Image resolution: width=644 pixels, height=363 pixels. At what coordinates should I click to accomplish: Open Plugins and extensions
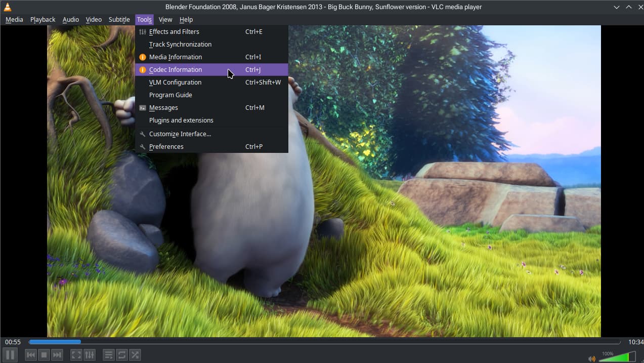(211, 120)
